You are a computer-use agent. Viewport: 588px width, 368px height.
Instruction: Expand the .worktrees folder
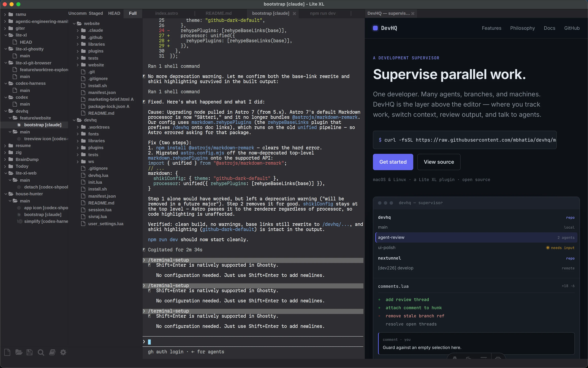coord(78,127)
